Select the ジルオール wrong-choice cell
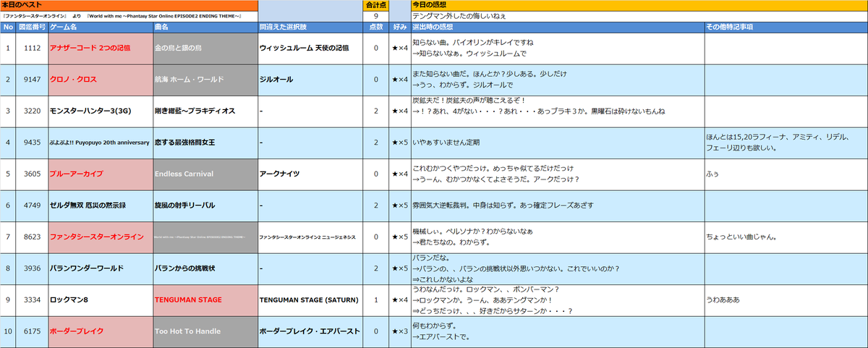 coord(310,80)
